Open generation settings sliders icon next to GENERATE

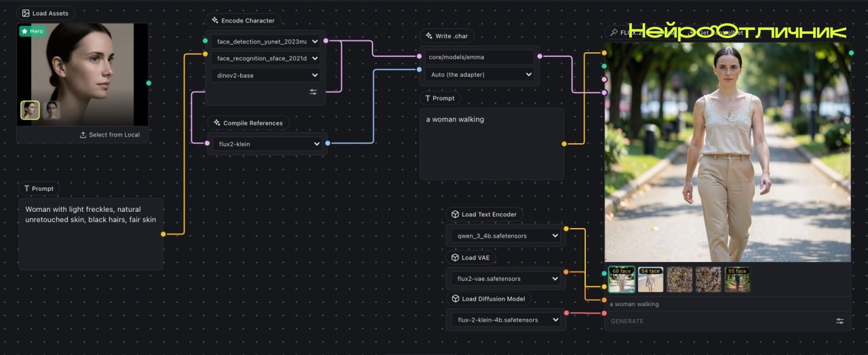840,321
